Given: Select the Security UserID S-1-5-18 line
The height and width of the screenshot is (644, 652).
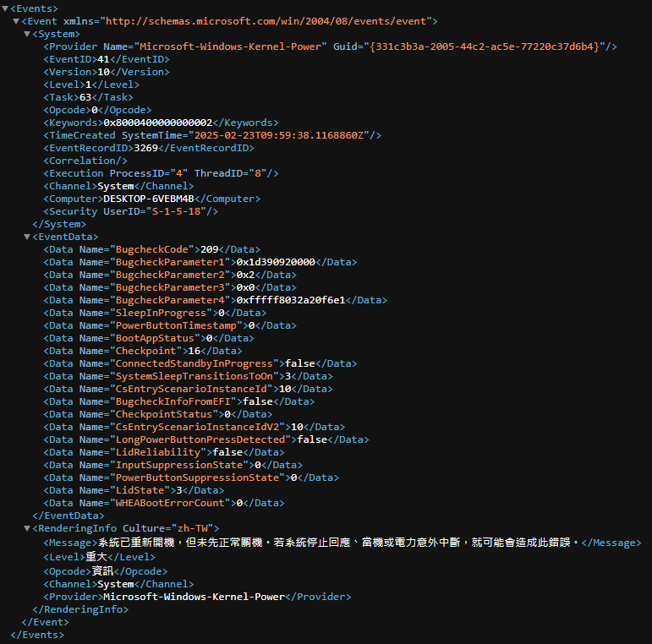Looking at the screenshot, I should (130, 211).
